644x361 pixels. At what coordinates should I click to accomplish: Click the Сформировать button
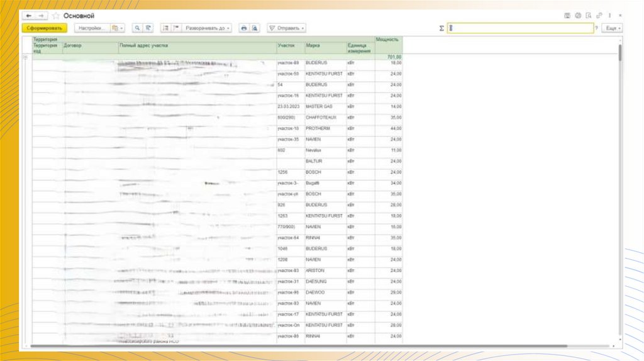45,28
